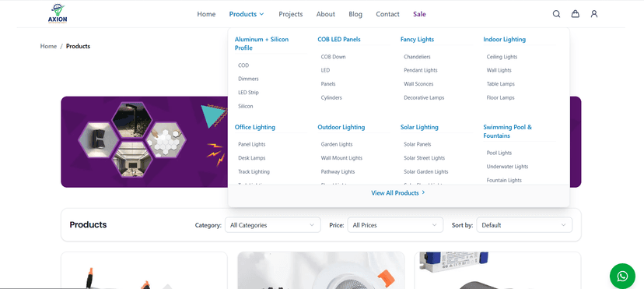
Task: Select Solar Garden Lights submenu item
Action: click(x=426, y=172)
